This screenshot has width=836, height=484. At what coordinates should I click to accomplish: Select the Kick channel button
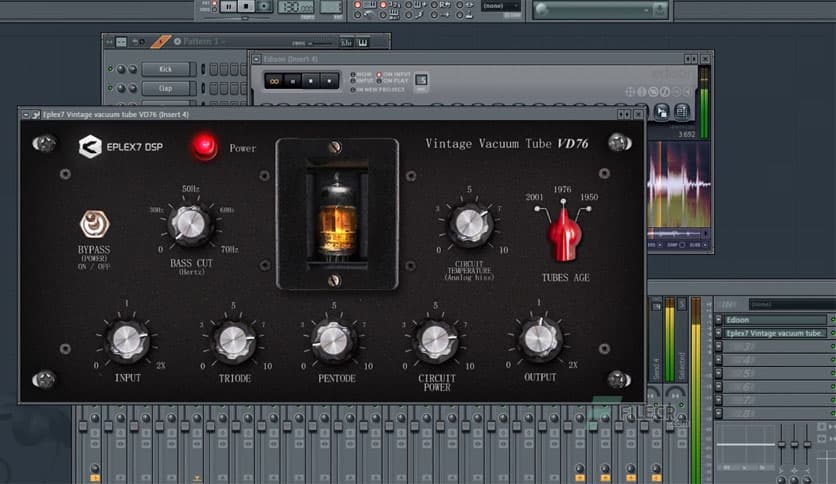point(165,69)
